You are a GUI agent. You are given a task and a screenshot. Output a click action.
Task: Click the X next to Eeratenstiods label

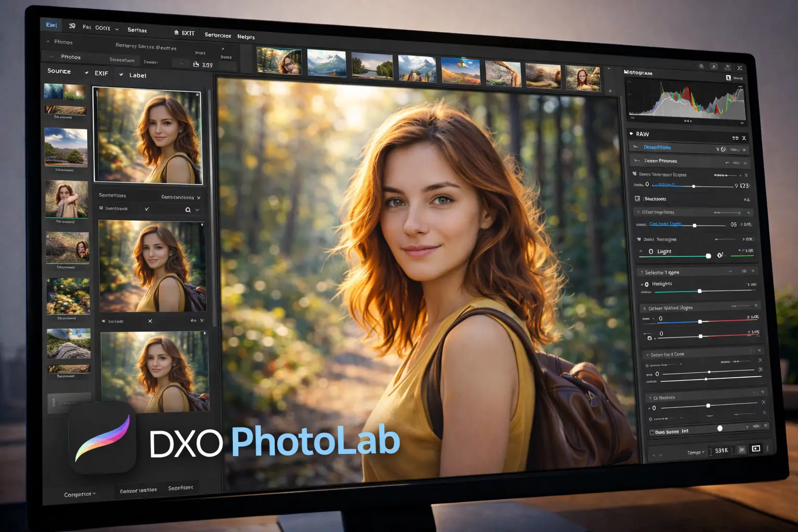pos(198,198)
